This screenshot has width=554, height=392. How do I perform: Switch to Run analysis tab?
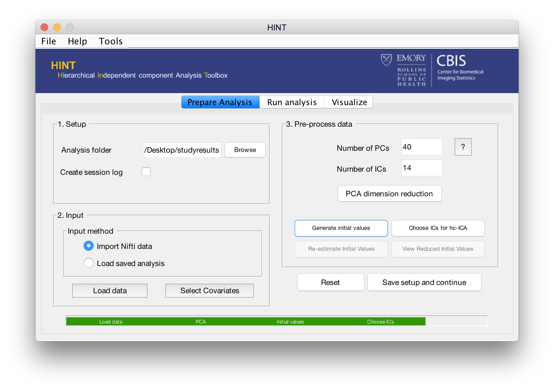(292, 102)
